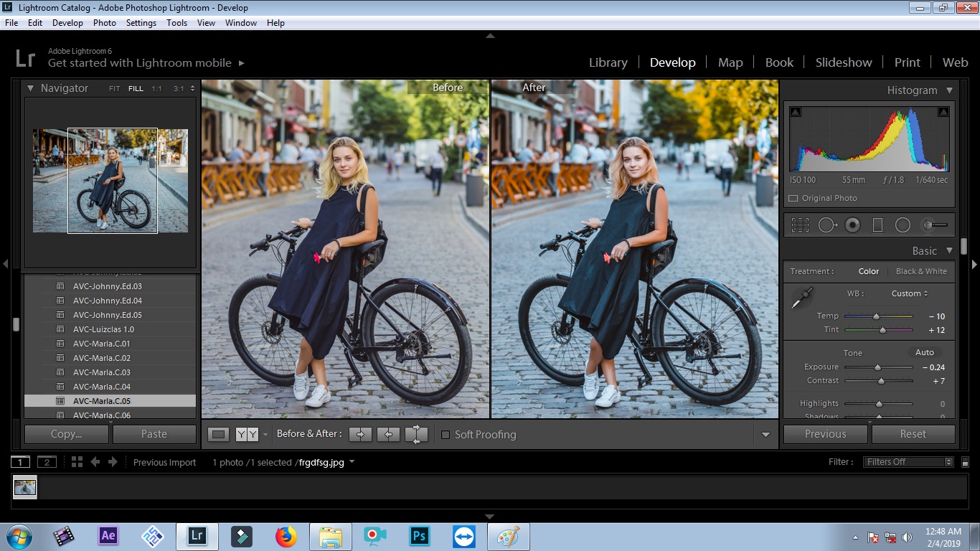Click the Lr identity plate logo
980x551 pixels.
(25, 58)
